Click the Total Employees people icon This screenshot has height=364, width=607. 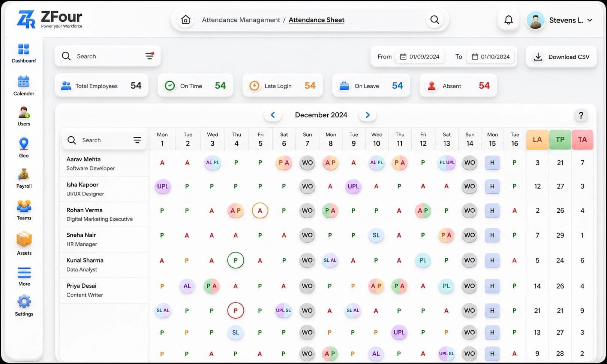(66, 86)
